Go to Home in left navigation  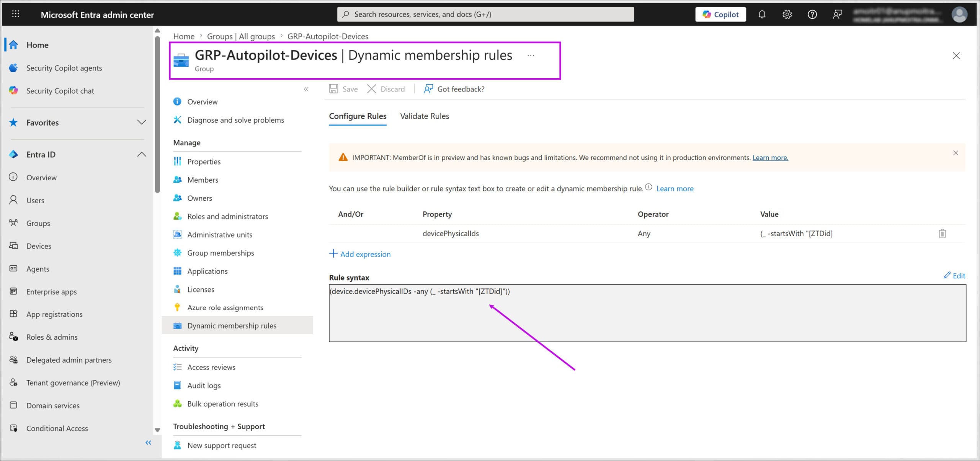click(x=37, y=45)
